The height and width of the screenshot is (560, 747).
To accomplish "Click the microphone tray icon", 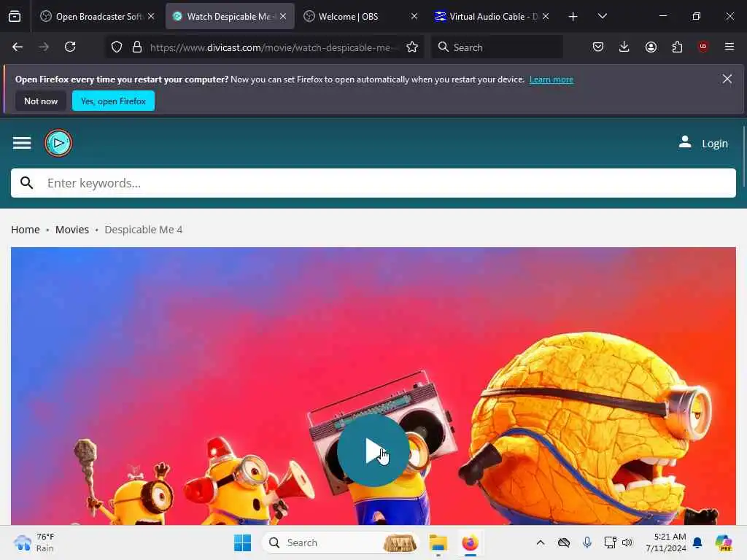I will click(587, 542).
